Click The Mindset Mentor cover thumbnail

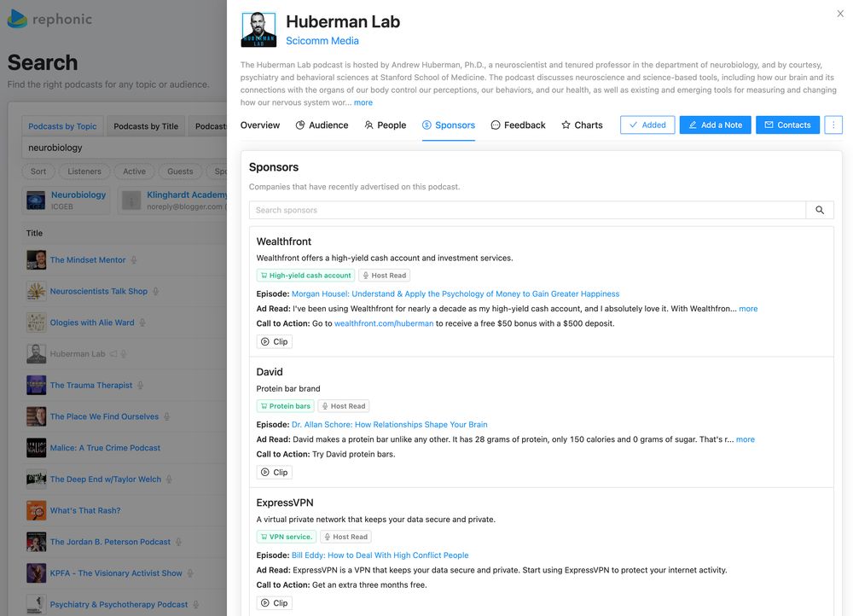pyautogui.click(x=37, y=260)
